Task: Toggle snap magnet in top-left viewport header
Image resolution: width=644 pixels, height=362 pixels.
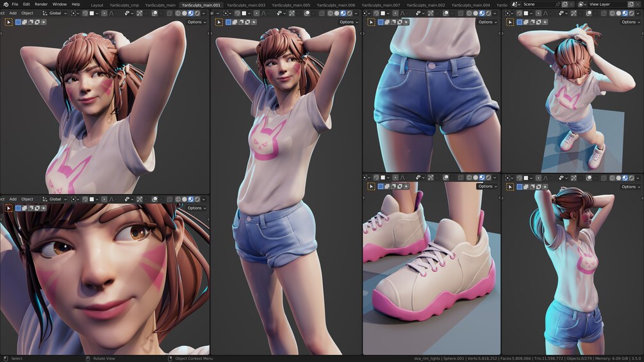Action: 85,13
